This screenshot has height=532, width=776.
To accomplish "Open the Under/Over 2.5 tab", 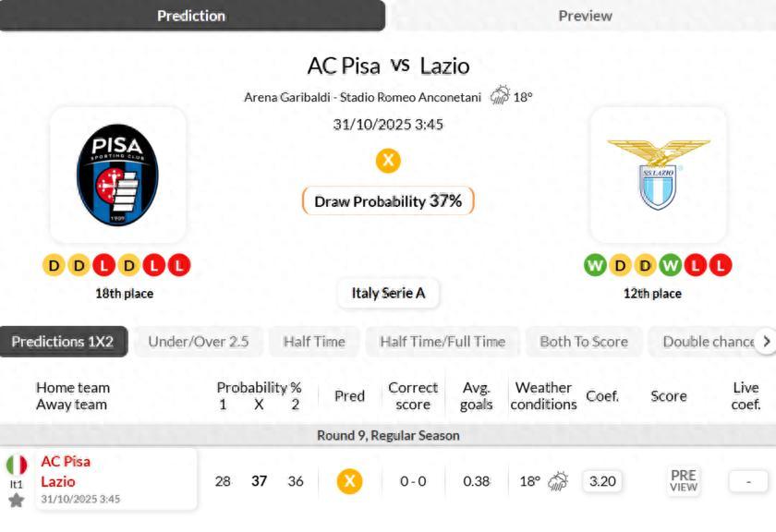I will click(x=199, y=341).
